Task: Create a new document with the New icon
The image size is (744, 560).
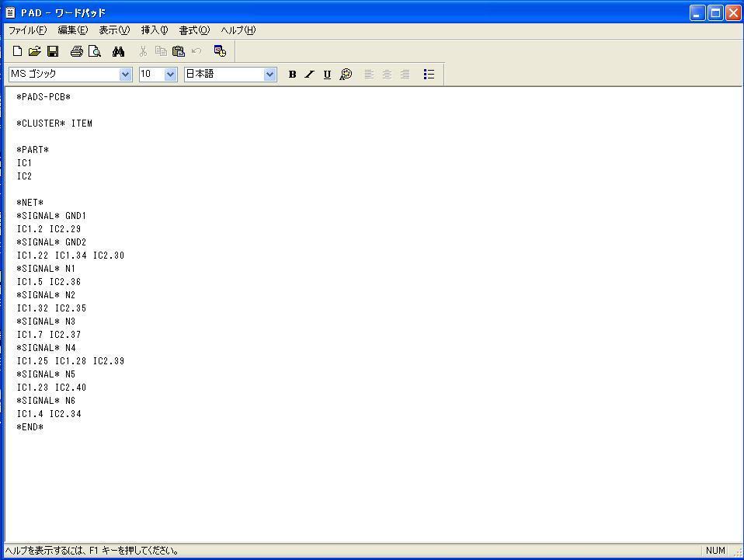Action: coord(17,51)
